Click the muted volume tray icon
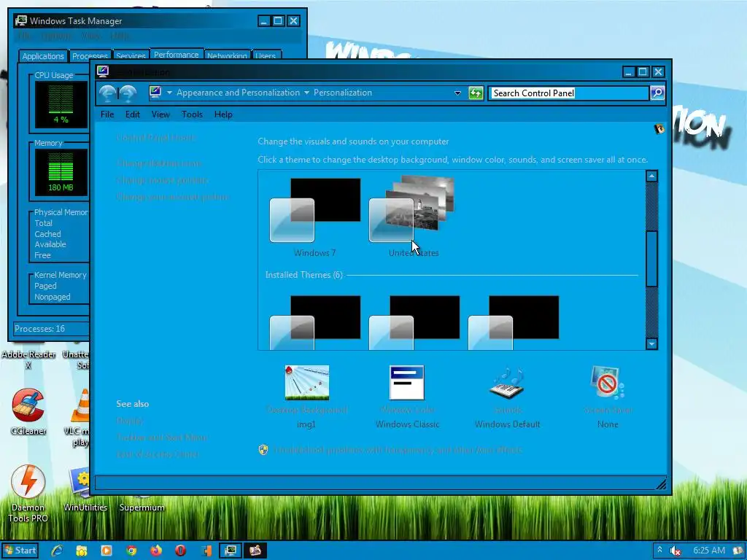Viewport: 747px width, 560px height. [x=675, y=551]
